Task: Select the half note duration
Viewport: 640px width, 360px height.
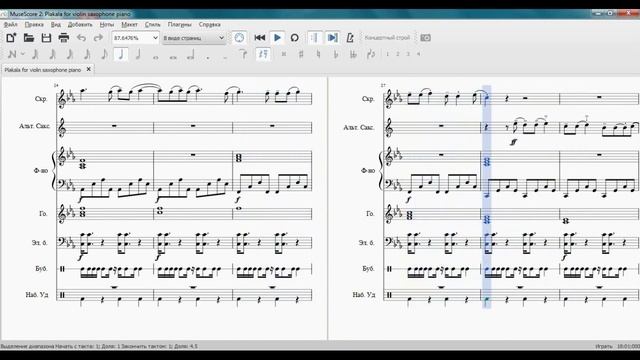Action: coord(138,54)
